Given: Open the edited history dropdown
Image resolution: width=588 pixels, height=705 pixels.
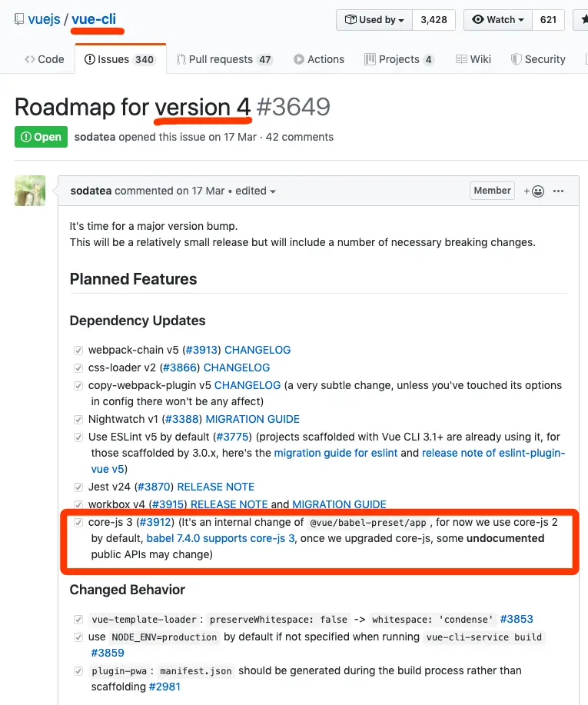Looking at the screenshot, I should point(255,191).
